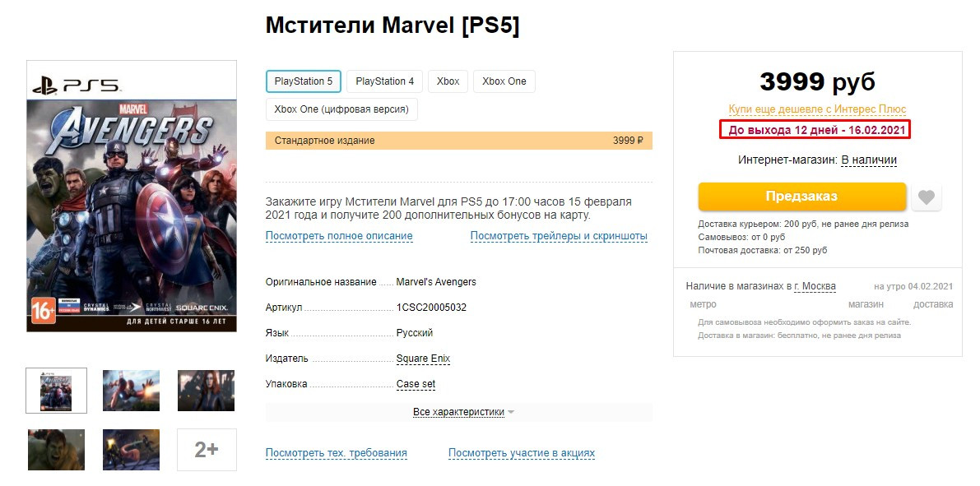Open Посмотреть участие в акциях link
The height and width of the screenshot is (486, 980).
522,453
